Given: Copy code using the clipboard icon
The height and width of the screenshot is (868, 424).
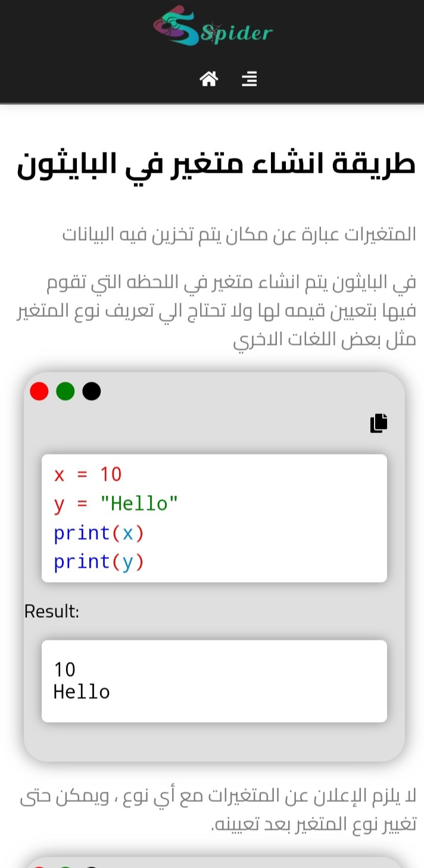Looking at the screenshot, I should pos(379,422).
